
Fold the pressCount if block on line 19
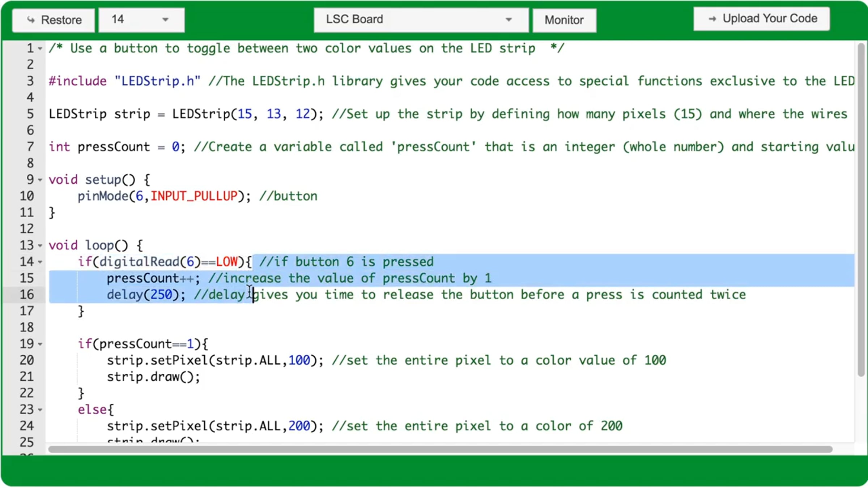(x=40, y=344)
